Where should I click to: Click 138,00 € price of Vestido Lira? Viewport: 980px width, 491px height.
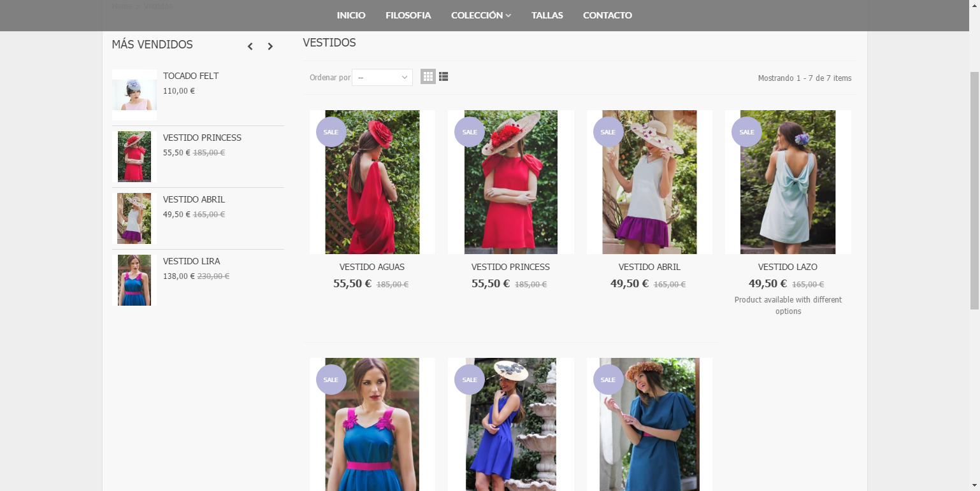tap(178, 276)
